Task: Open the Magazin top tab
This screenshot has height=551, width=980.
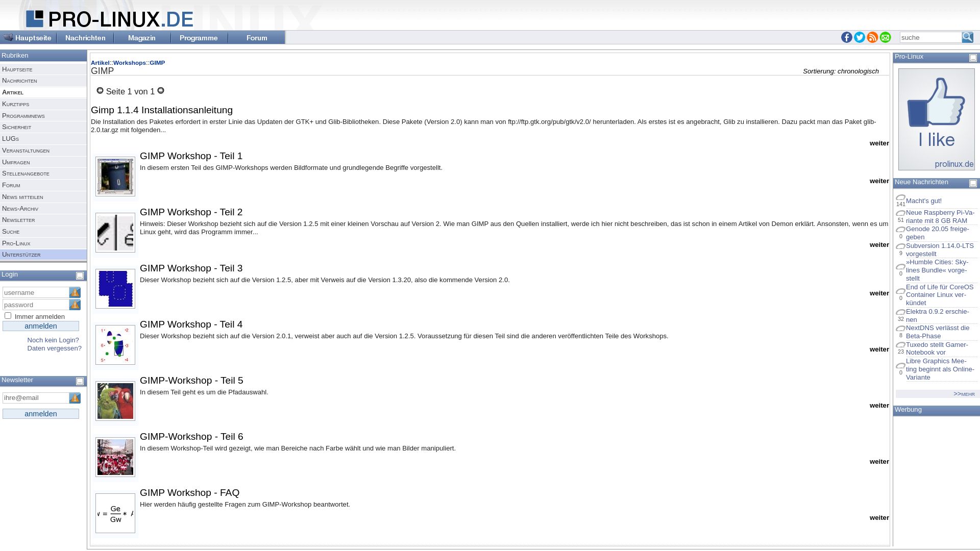Action: [x=142, y=37]
